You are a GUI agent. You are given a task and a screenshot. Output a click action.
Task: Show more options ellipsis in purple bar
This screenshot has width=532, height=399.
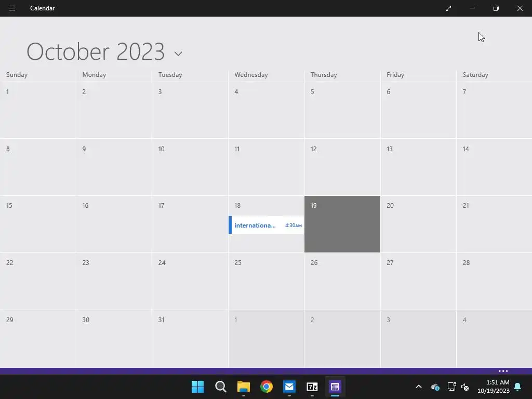(x=503, y=371)
